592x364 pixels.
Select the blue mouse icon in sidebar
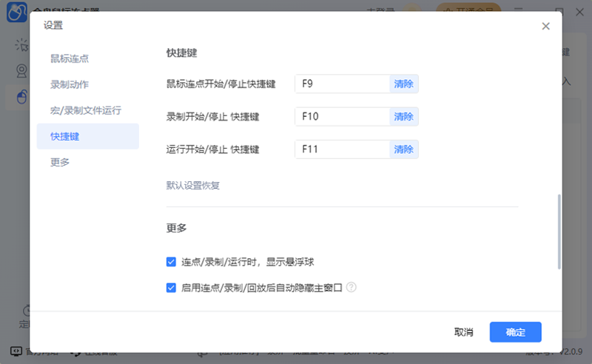21,96
